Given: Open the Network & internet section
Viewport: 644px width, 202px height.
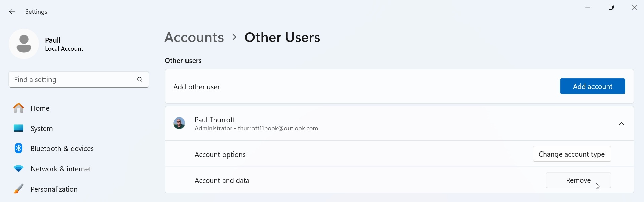Looking at the screenshot, I should click(x=61, y=169).
